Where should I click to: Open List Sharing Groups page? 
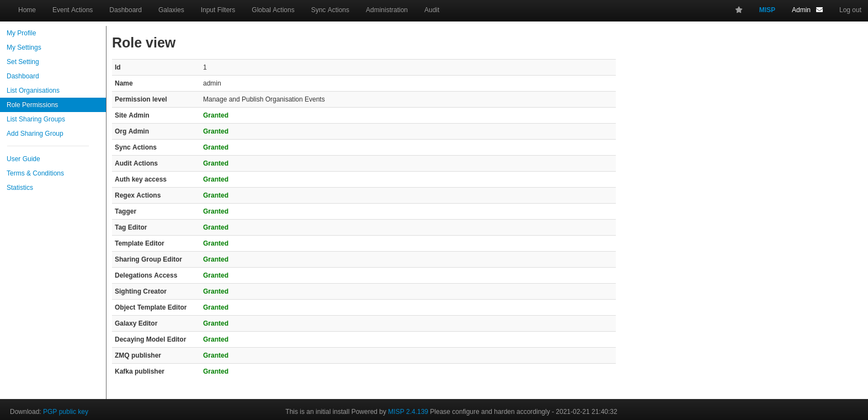coord(36,119)
